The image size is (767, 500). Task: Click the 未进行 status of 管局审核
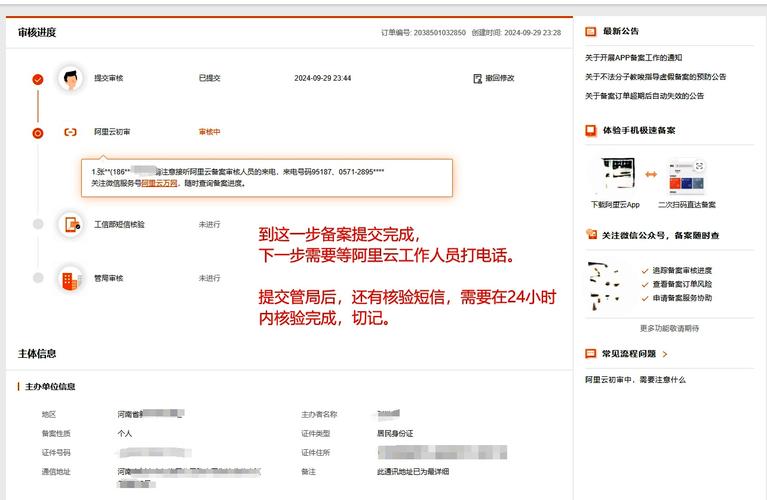209,278
